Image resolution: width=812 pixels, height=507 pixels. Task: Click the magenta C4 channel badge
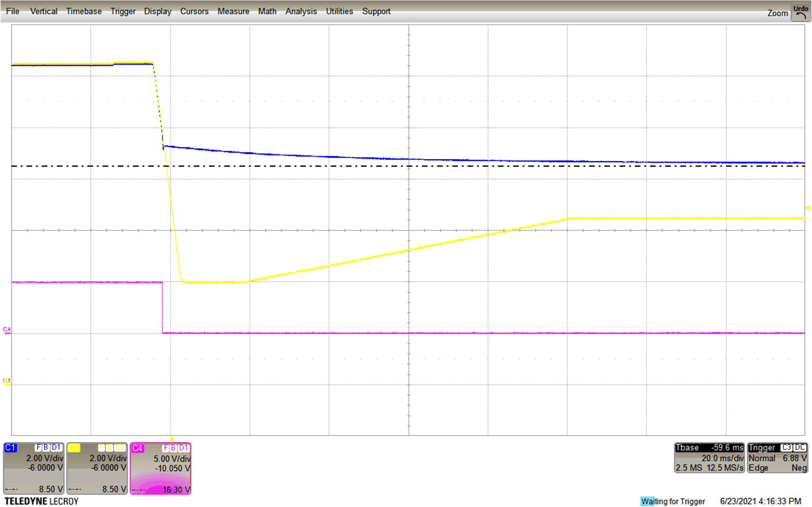[x=138, y=448]
